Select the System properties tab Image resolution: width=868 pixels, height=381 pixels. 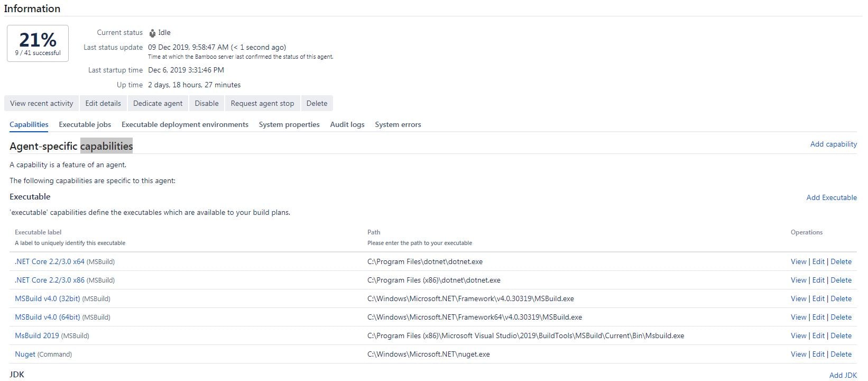[289, 124]
